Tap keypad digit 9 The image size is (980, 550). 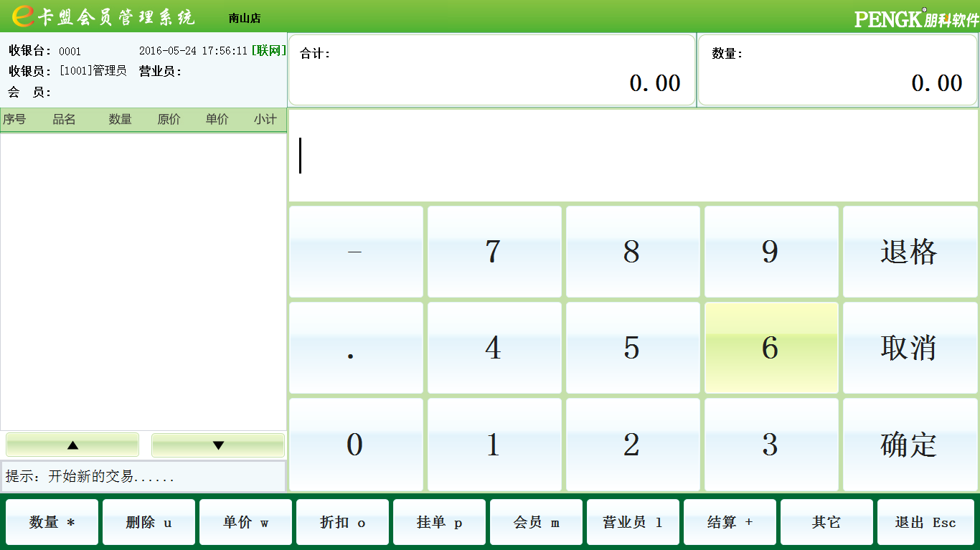771,252
